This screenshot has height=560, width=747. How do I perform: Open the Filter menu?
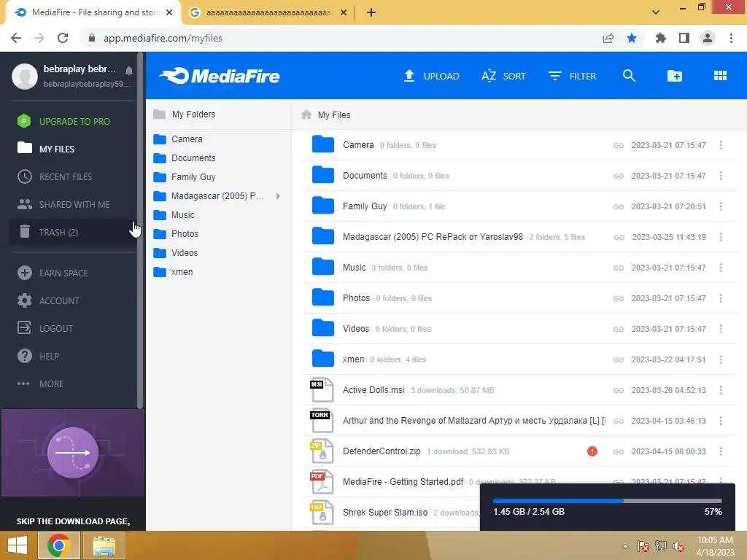tap(572, 76)
